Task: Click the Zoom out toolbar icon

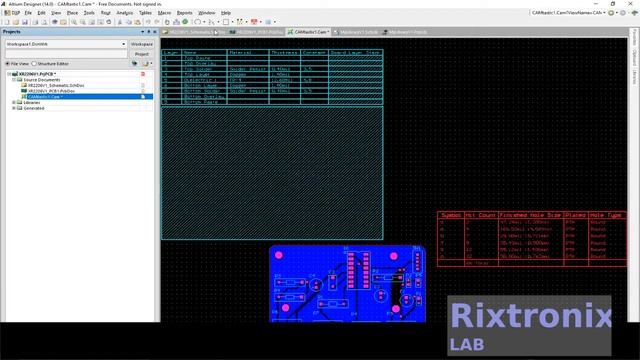Action: click(x=83, y=22)
